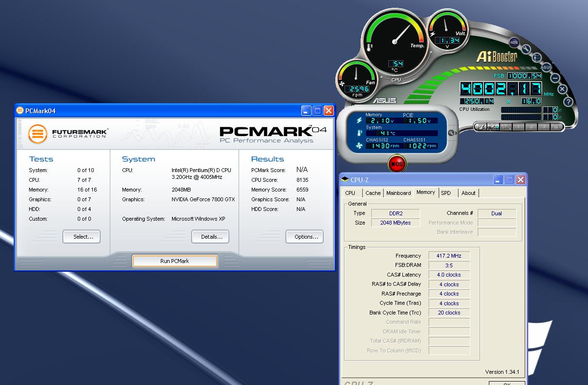Switch to the CPU tab in CPU-Z
This screenshot has height=385, width=588.
pos(350,193)
